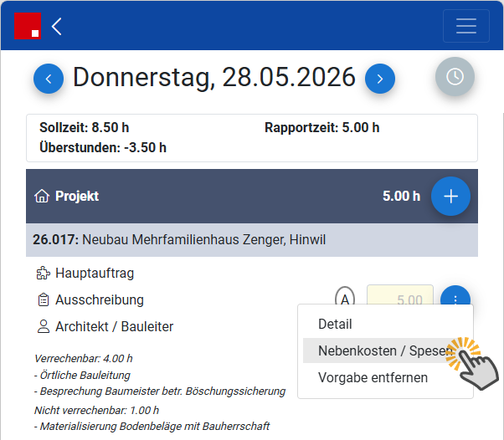Click the house icon beside Projekt
The image size is (504, 440).
coord(42,196)
